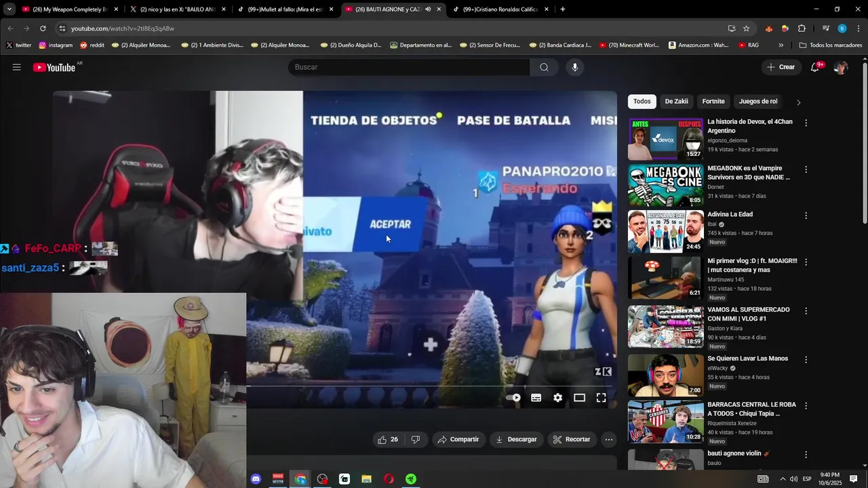Dislike the video
This screenshot has width=868, height=488.
pos(416,439)
